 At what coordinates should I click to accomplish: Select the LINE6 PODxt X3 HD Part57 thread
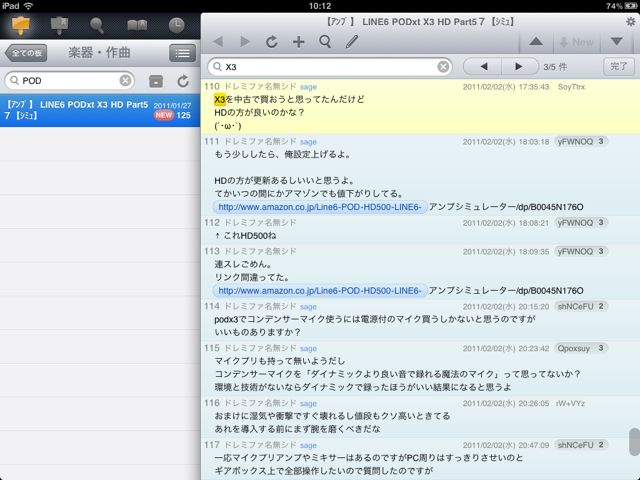point(100,110)
